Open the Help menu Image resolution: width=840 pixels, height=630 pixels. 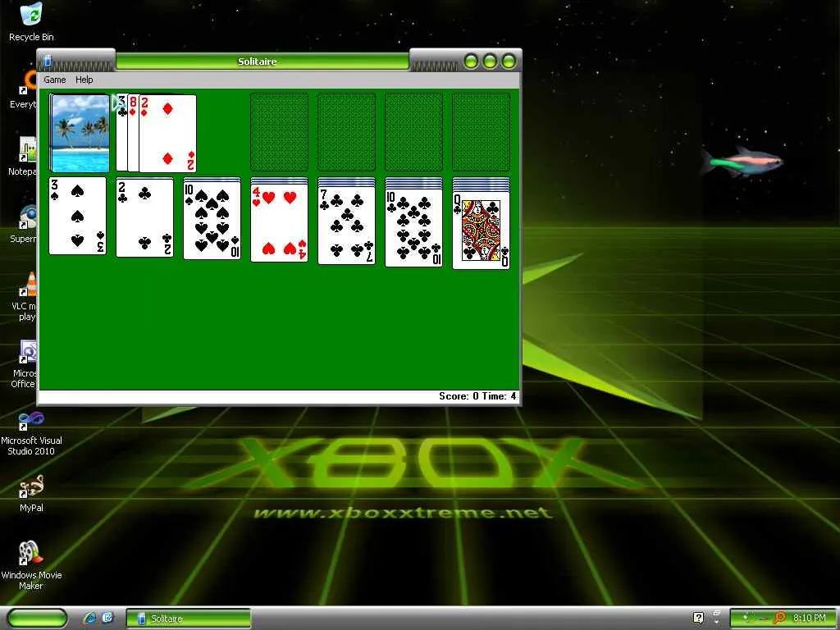pos(84,80)
